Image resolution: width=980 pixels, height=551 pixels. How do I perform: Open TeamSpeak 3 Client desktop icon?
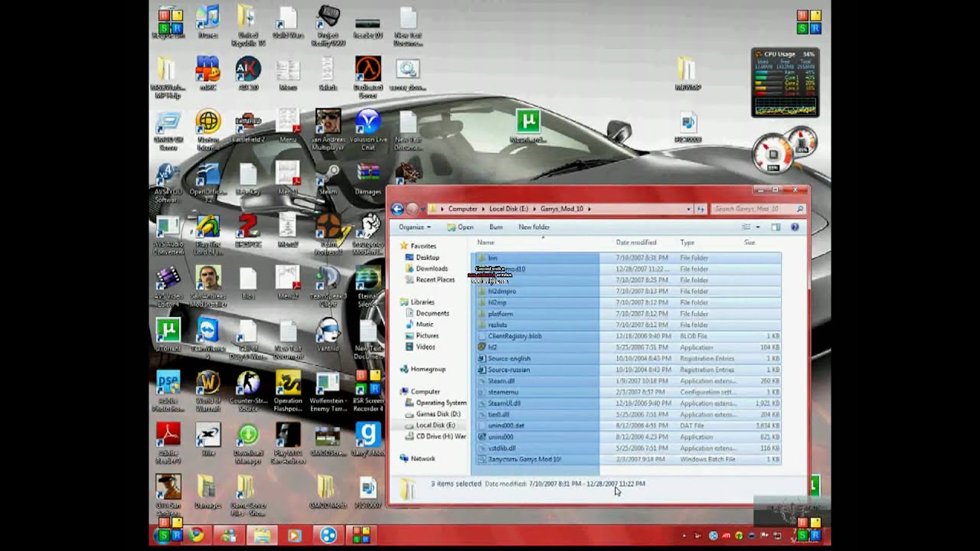coord(328,286)
